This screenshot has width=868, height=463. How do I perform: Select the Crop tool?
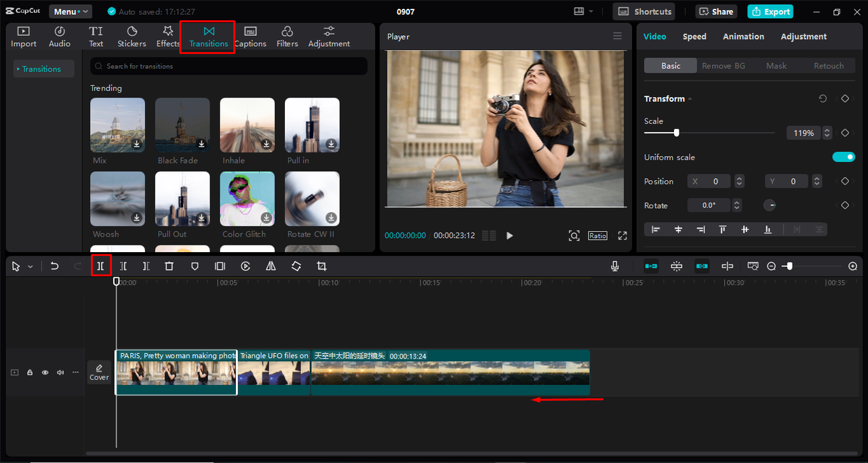click(x=321, y=266)
